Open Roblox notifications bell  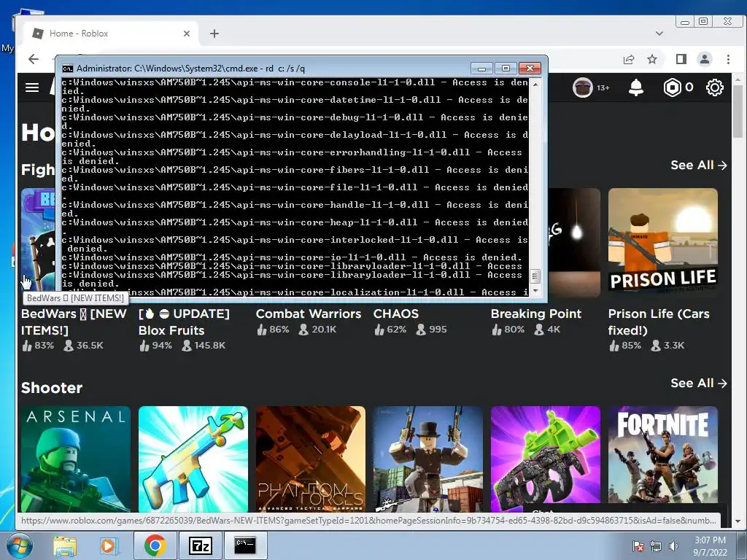click(x=636, y=87)
